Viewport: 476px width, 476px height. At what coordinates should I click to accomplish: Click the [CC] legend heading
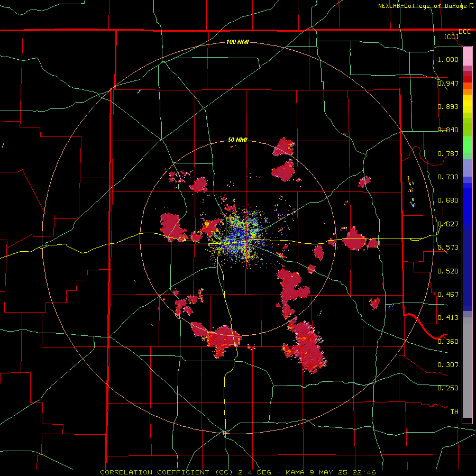tap(452, 36)
